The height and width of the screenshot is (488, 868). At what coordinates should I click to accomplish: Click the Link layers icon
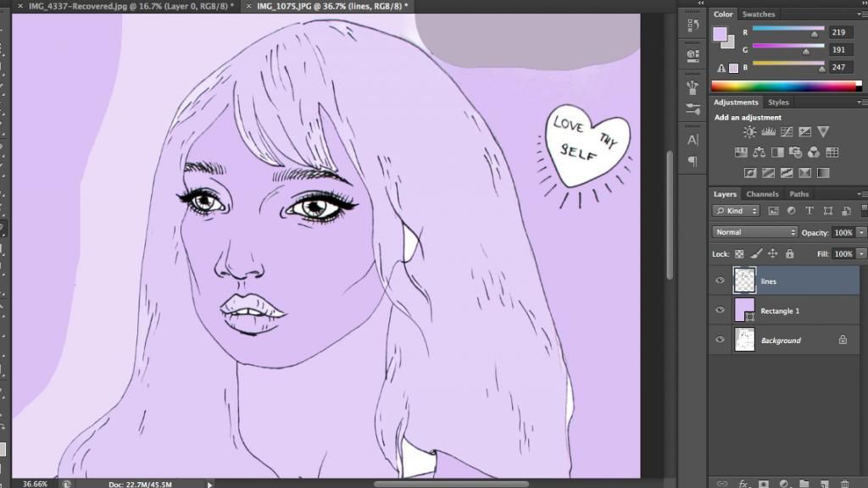pos(722,484)
